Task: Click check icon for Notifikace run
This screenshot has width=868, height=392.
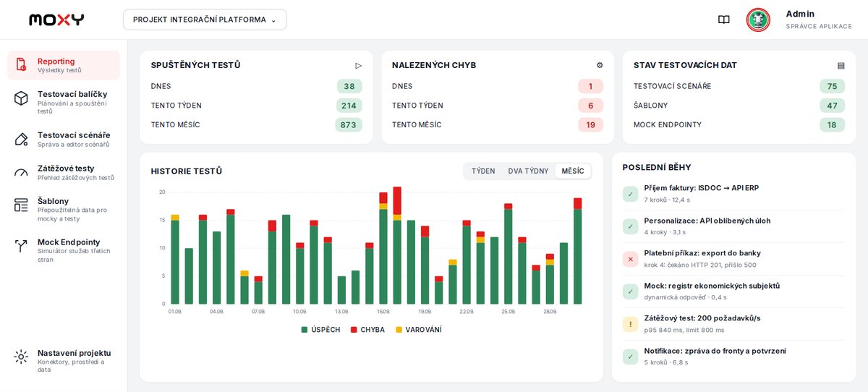Action: click(630, 357)
